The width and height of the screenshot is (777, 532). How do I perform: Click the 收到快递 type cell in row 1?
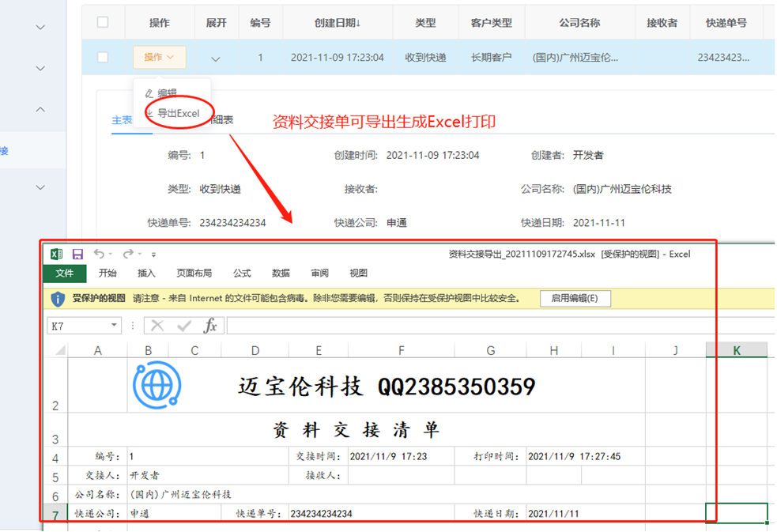coord(425,58)
